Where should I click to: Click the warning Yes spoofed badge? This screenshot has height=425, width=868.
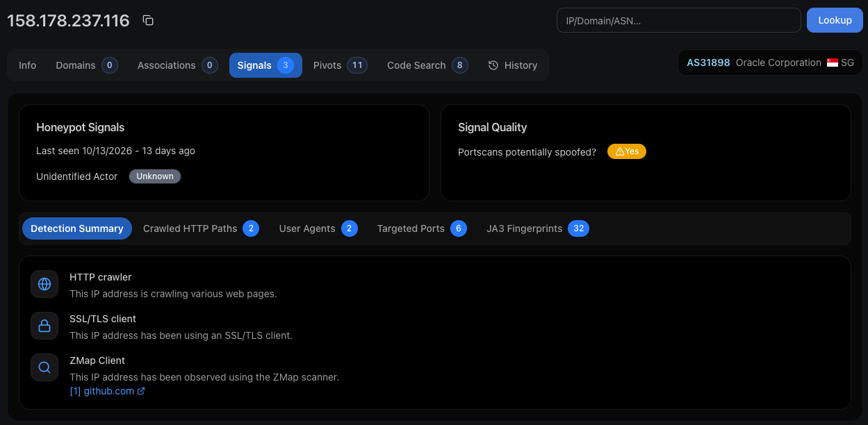[627, 151]
